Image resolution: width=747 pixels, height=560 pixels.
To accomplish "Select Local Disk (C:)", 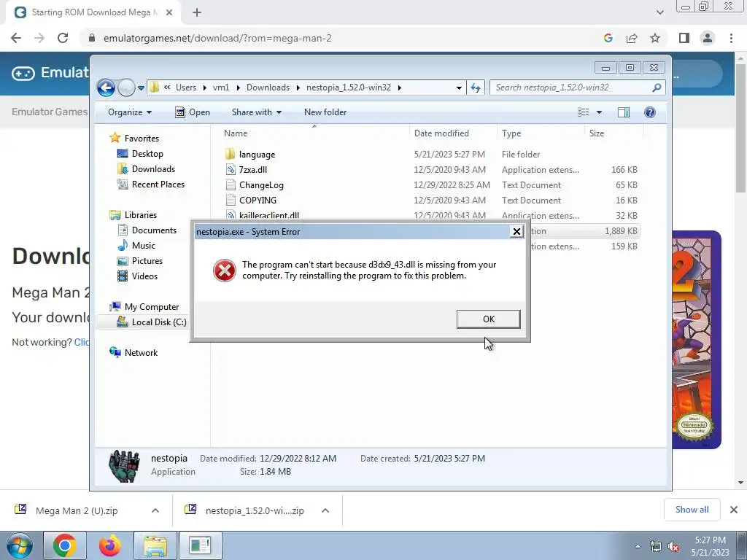I will click(158, 322).
